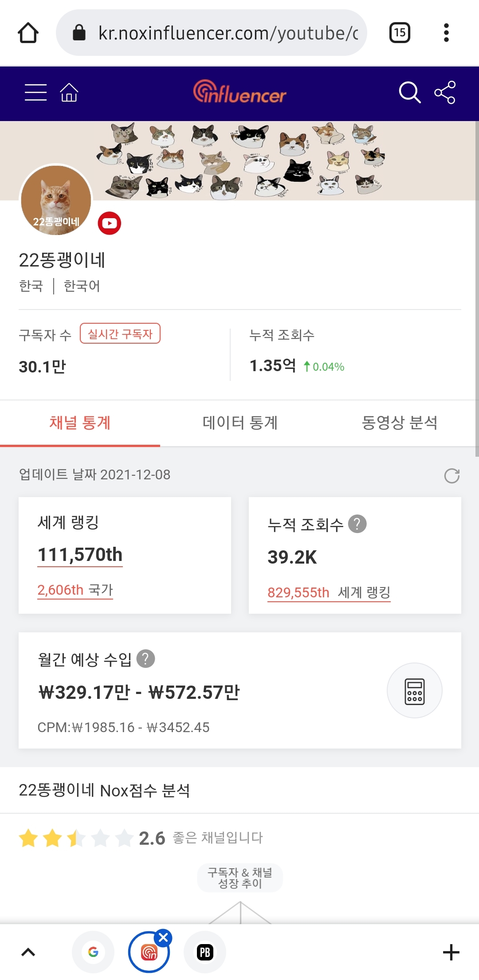The image size is (479, 980).
Task: Tap the browser home button
Action: tap(28, 33)
